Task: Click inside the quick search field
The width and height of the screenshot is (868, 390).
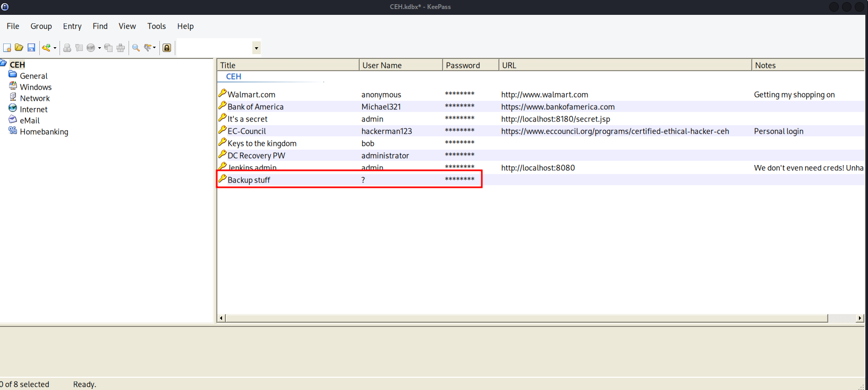Action: point(214,48)
